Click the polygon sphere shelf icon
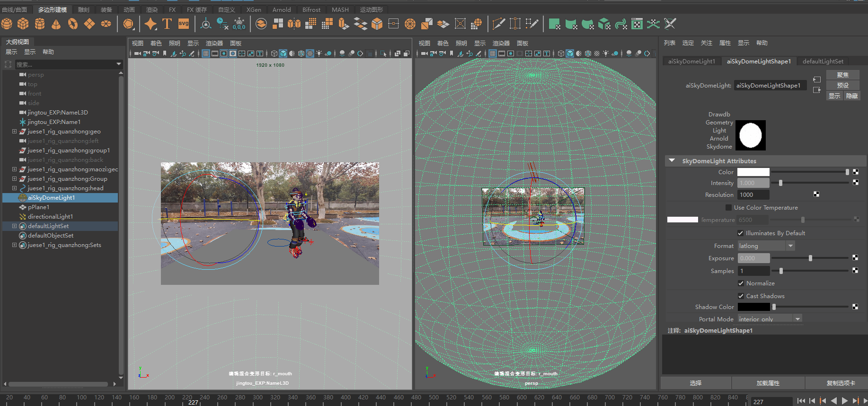868x406 pixels. pyautogui.click(x=7, y=24)
